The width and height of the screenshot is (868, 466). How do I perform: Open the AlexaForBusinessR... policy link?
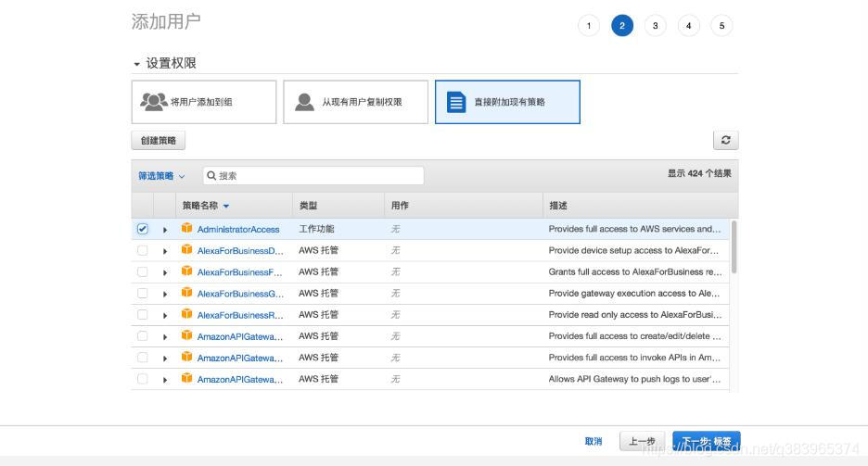240,315
